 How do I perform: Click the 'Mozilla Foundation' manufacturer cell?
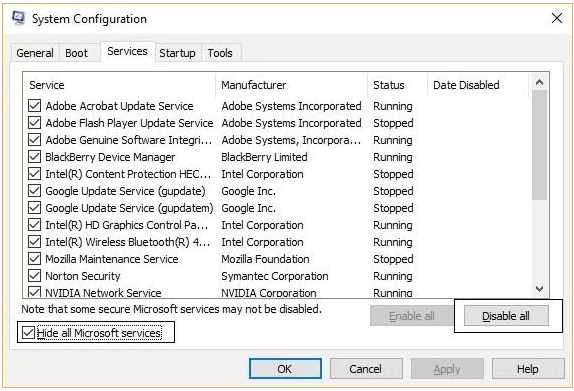pos(265,259)
